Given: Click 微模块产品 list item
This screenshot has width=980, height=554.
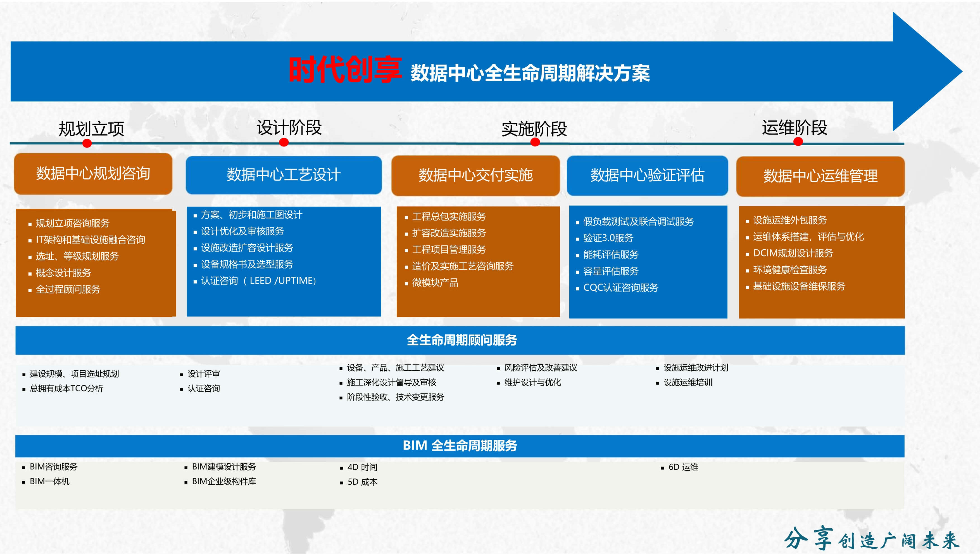Looking at the screenshot, I should click(x=435, y=283).
